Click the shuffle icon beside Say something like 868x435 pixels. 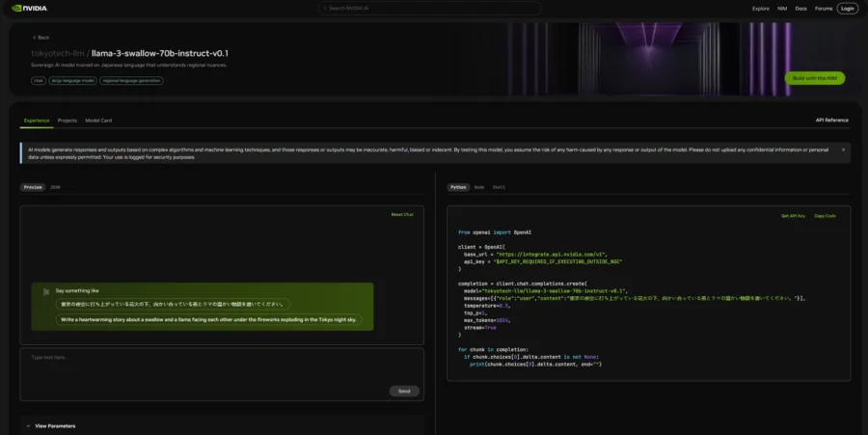pyautogui.click(x=46, y=291)
